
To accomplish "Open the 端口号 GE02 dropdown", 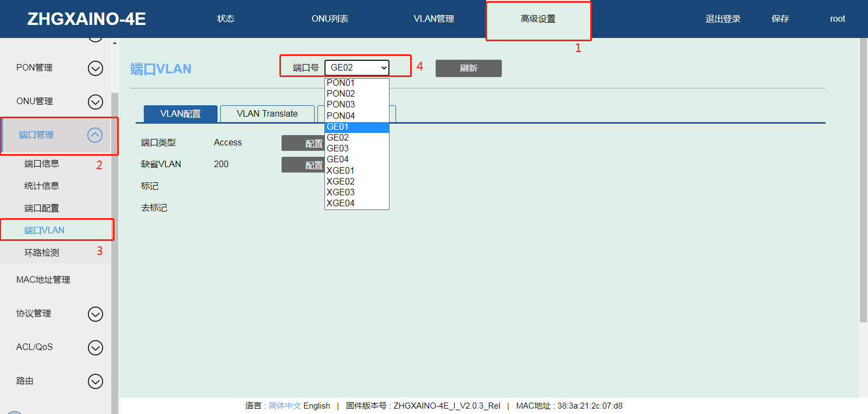I will [x=357, y=68].
